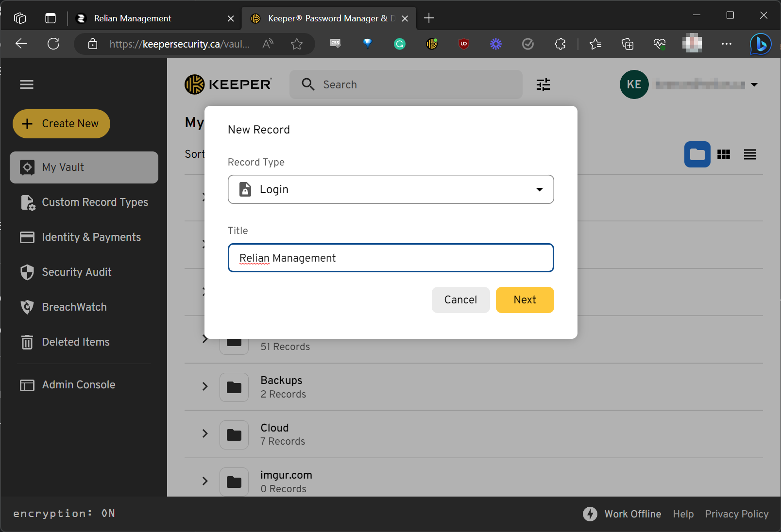Image resolution: width=781 pixels, height=532 pixels.
Task: Open the Extensions puzzle icon
Action: pyautogui.click(x=560, y=44)
